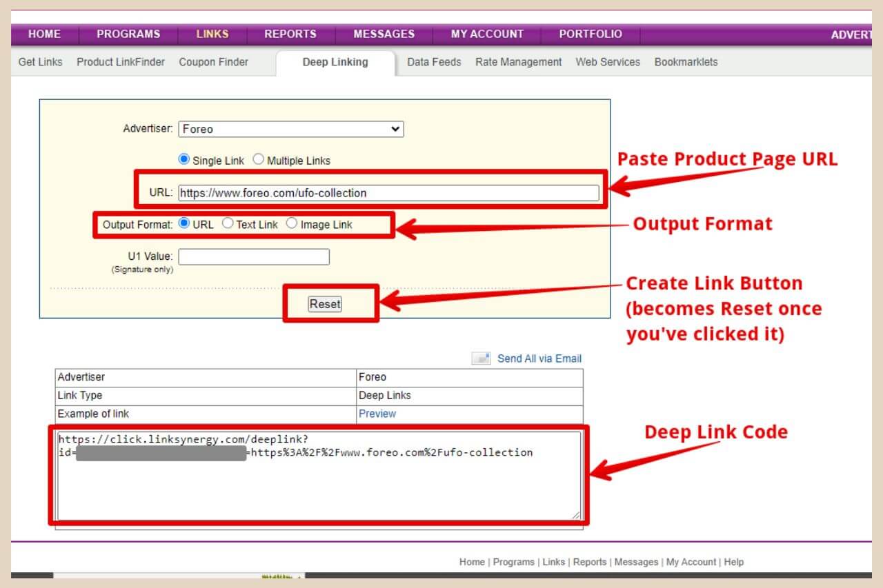
Task: Click the footer Reports link
Action: [x=590, y=562]
